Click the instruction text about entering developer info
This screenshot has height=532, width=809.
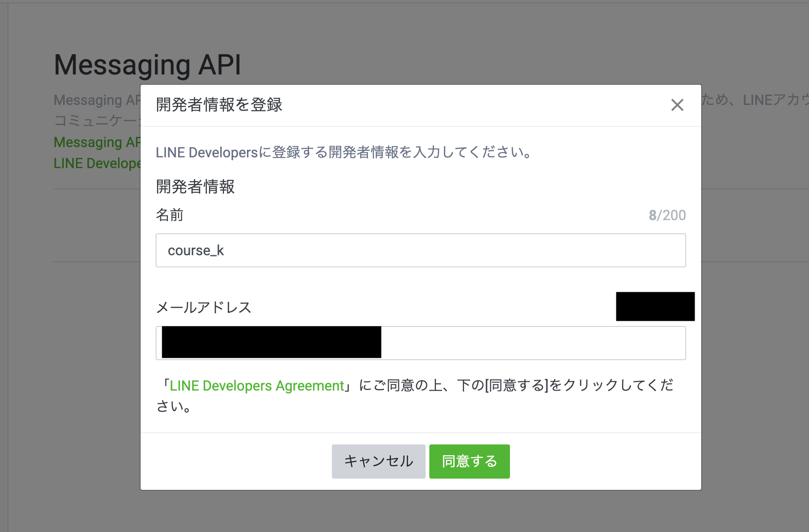(x=344, y=152)
